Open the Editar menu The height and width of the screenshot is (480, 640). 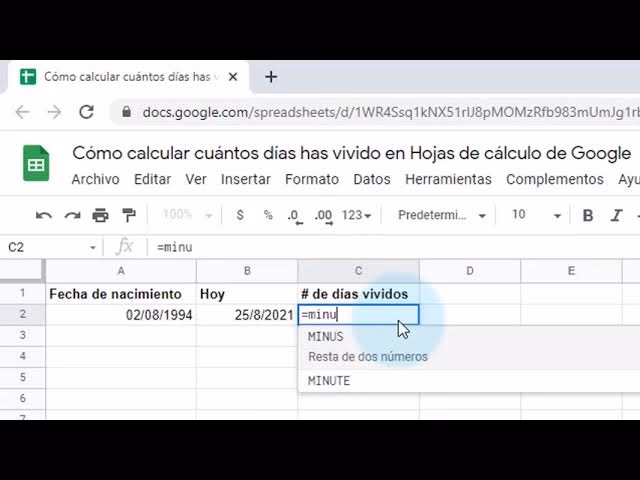[152, 179]
